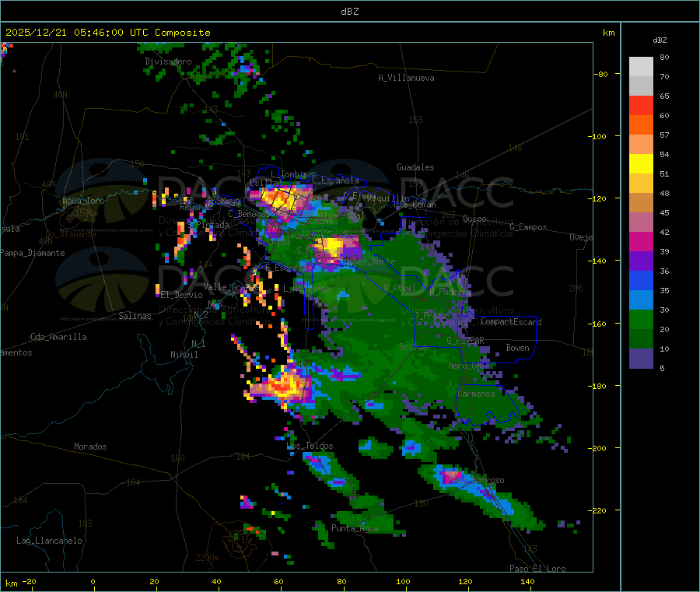
Task: Click the '100' tick on the bottom axis
Action: [403, 581]
